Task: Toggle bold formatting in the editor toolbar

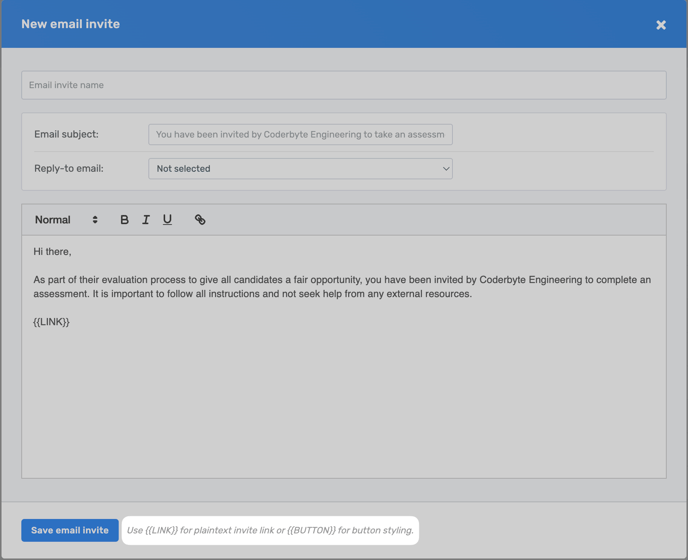Action: pos(124,220)
